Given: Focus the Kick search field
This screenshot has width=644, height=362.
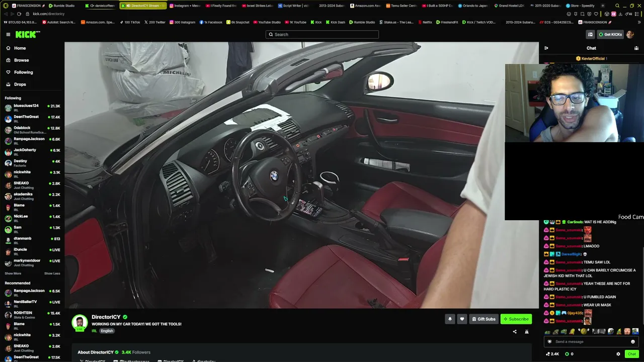Looking at the screenshot, I should pos(322,34).
